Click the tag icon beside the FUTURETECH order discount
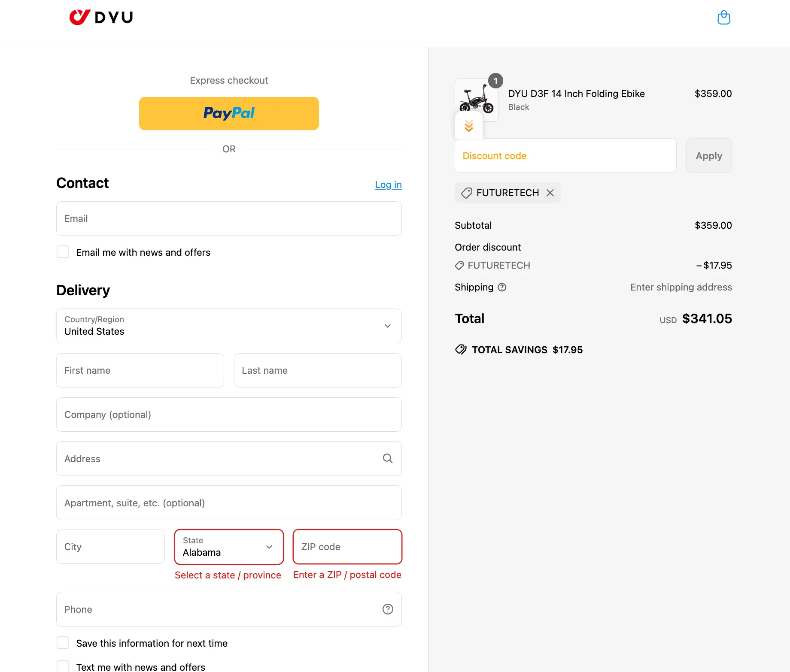 [459, 265]
